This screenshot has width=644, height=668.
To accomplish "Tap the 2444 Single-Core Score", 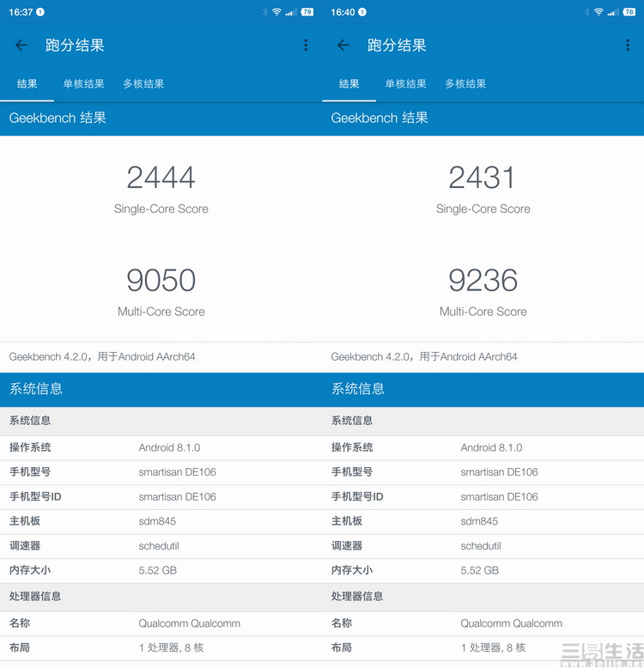I will click(161, 179).
